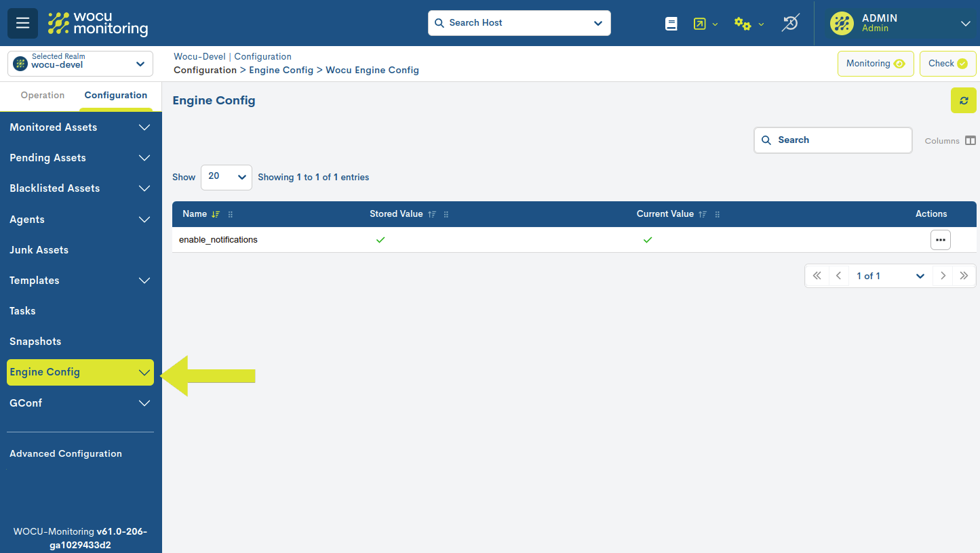
Task: Open the Search Host dropdown
Action: (x=520, y=23)
